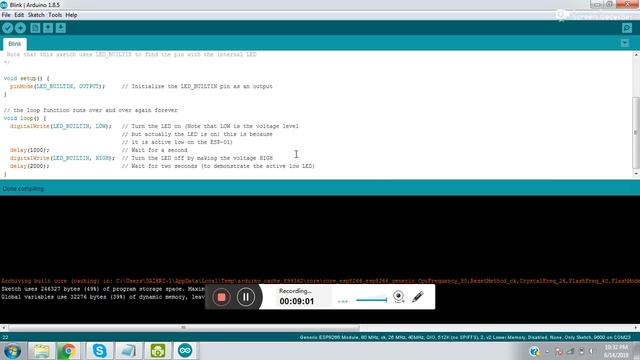Click the editor scroll down arrow
The image size is (640, 360).
click(636, 174)
